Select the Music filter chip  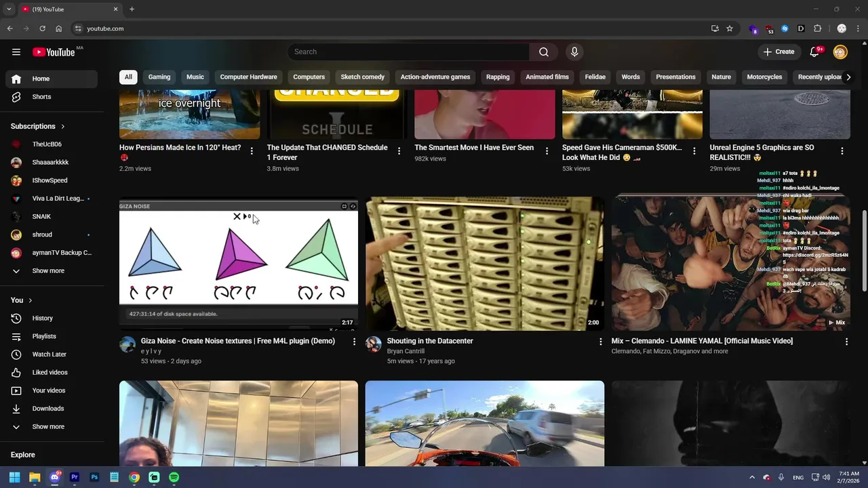point(195,77)
